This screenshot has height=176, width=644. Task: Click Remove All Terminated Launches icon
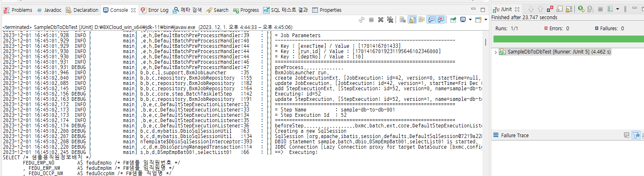pos(390,20)
